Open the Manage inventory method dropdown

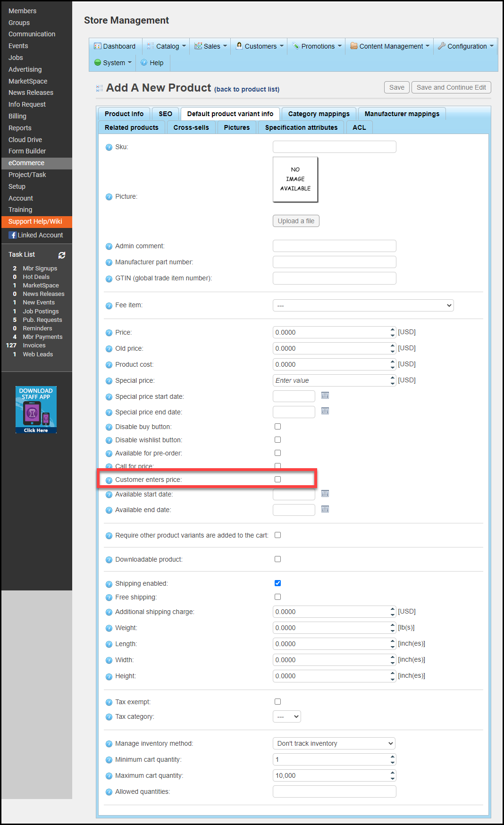[x=334, y=743]
